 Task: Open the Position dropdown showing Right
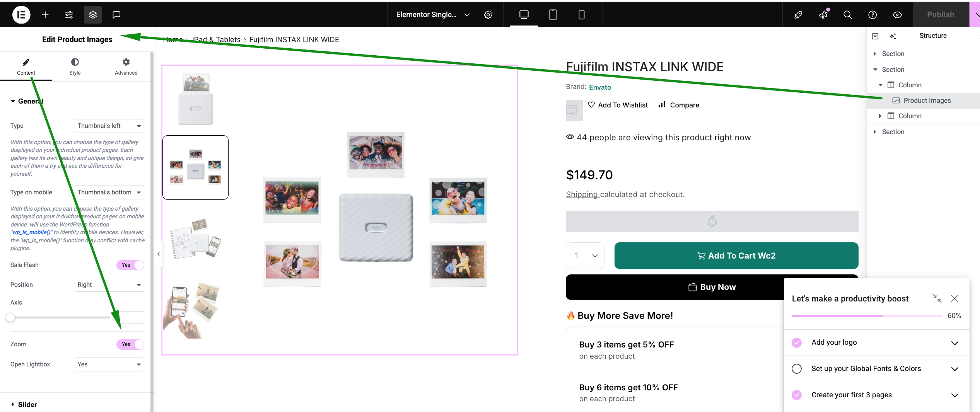(109, 285)
